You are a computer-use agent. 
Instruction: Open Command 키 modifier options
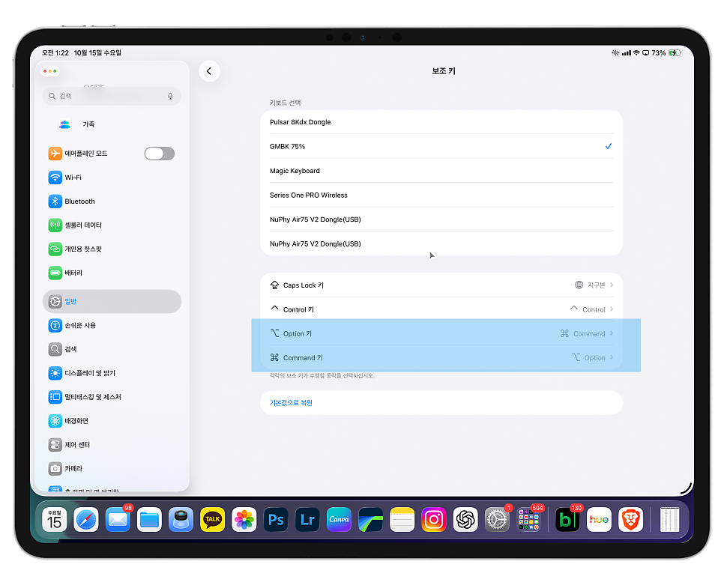point(441,358)
